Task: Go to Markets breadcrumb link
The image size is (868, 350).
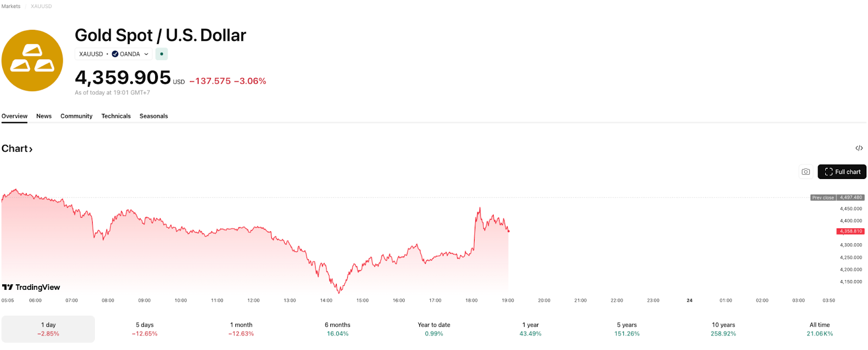Action: pyautogui.click(x=11, y=7)
